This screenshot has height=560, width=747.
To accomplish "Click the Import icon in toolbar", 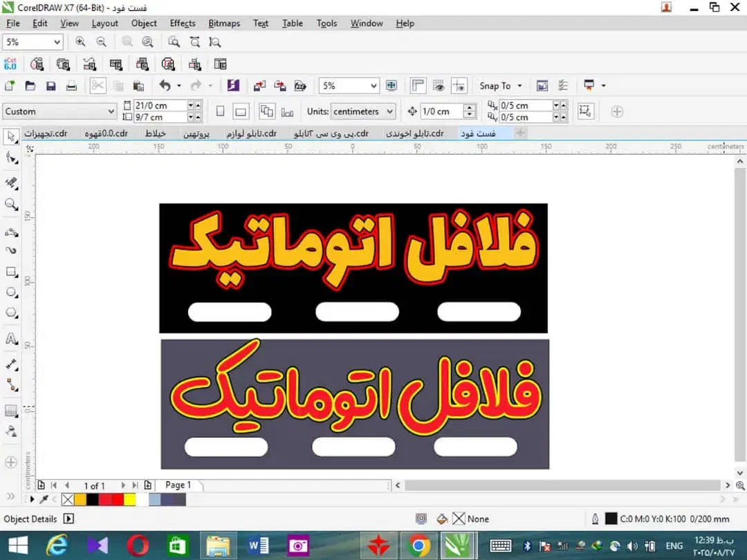I will (x=259, y=86).
